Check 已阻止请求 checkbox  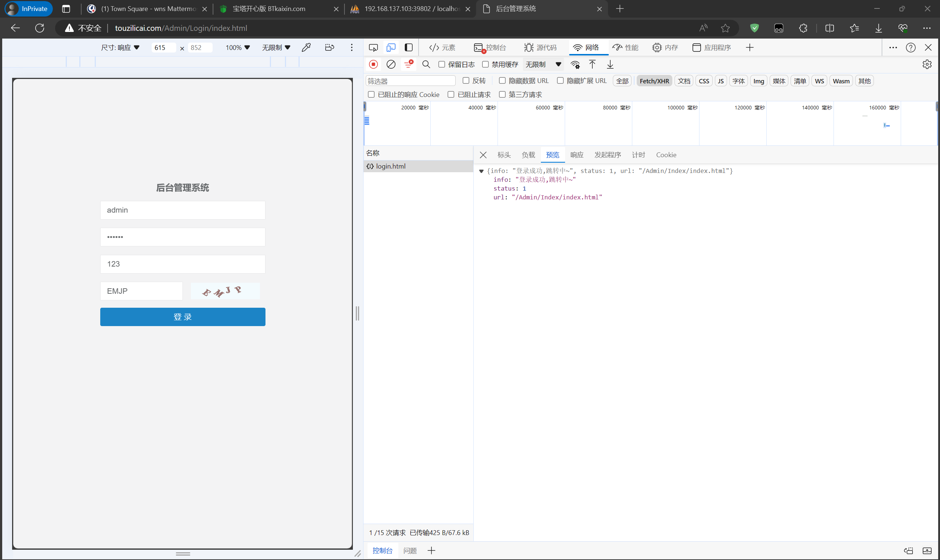click(x=451, y=95)
